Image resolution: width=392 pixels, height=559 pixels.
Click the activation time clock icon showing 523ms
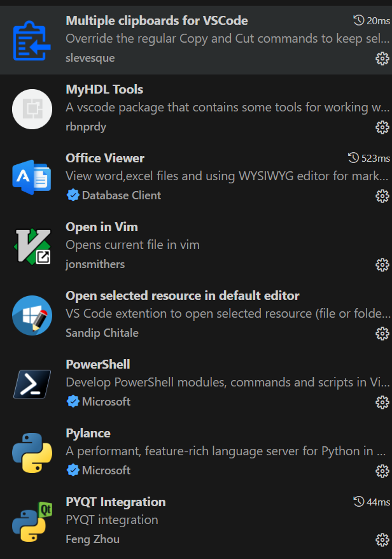tap(354, 157)
